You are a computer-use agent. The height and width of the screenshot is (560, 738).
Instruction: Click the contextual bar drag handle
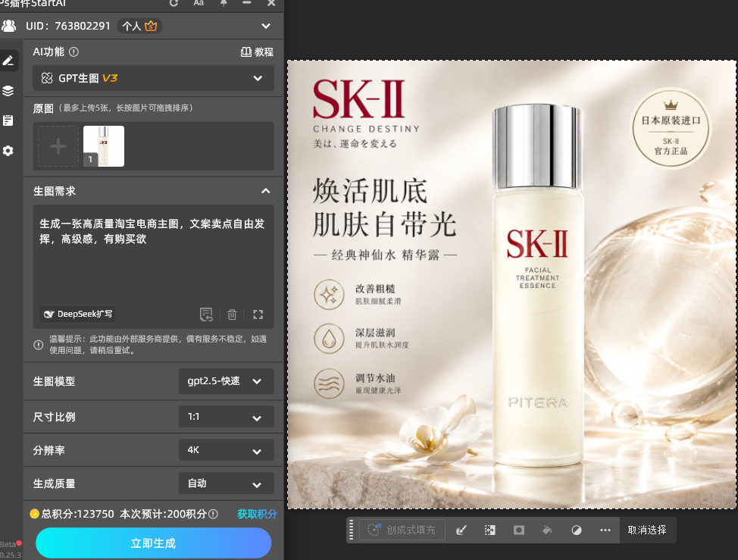[351, 530]
